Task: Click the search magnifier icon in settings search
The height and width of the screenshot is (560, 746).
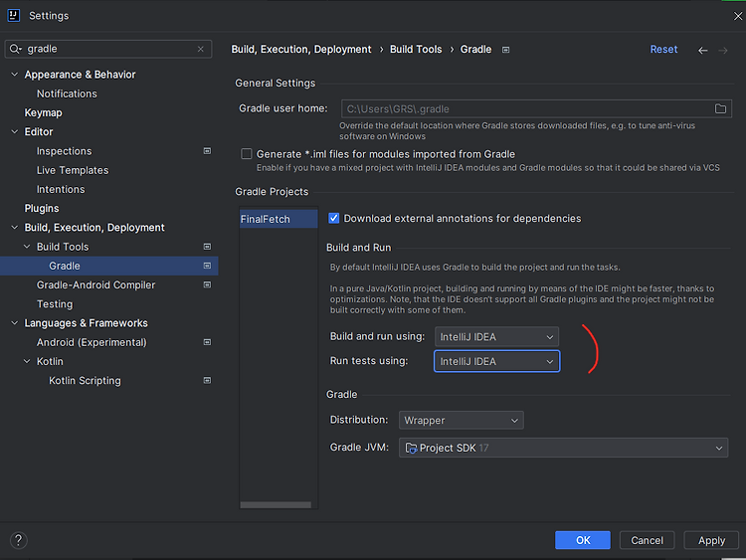Action: pyautogui.click(x=15, y=49)
